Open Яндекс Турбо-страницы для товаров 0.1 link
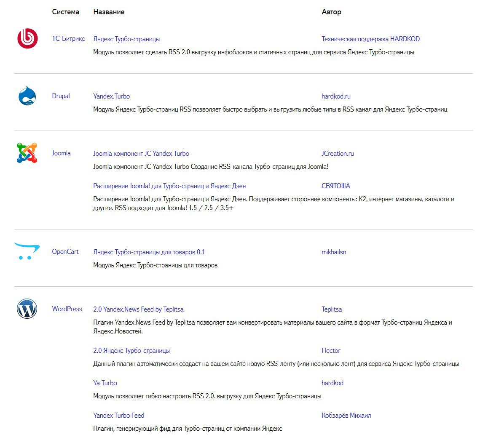Viewport: 480px width, 448px height. (x=149, y=252)
